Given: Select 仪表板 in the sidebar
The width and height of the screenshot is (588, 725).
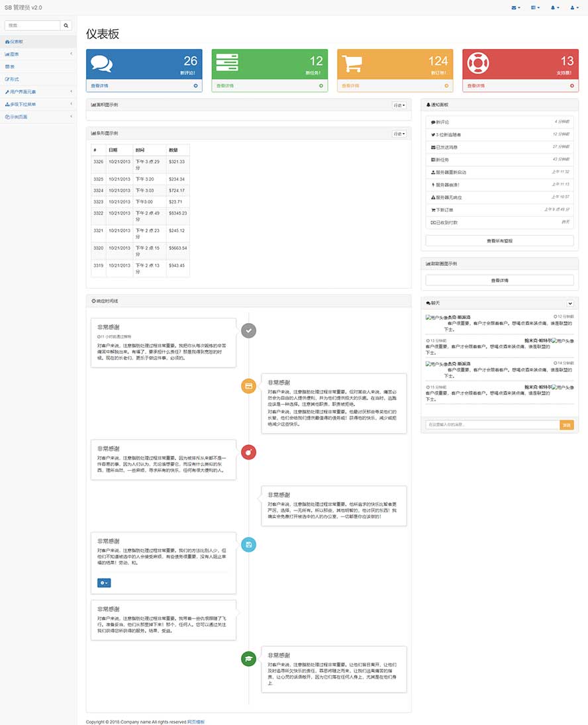Looking at the screenshot, I should [38, 41].
